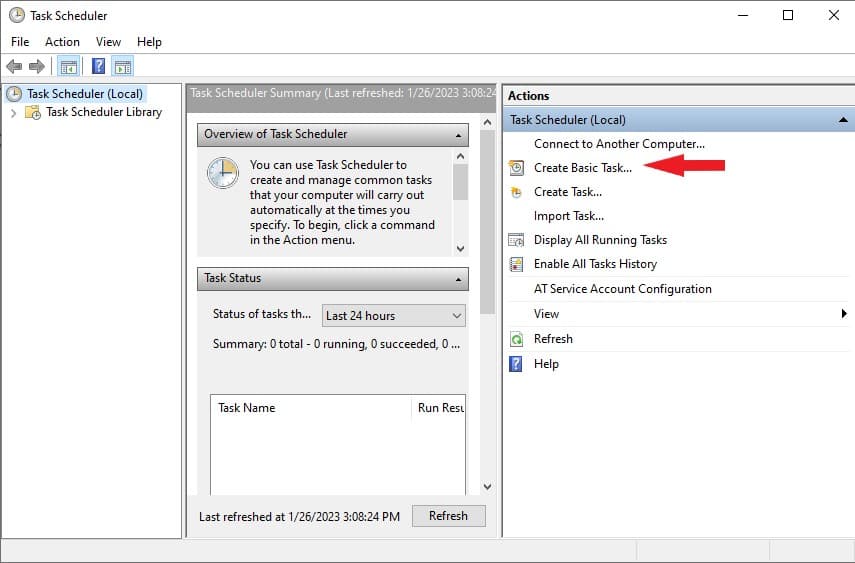Click the Task Scheduler Library folder icon
This screenshot has height=563, width=855.
[33, 112]
